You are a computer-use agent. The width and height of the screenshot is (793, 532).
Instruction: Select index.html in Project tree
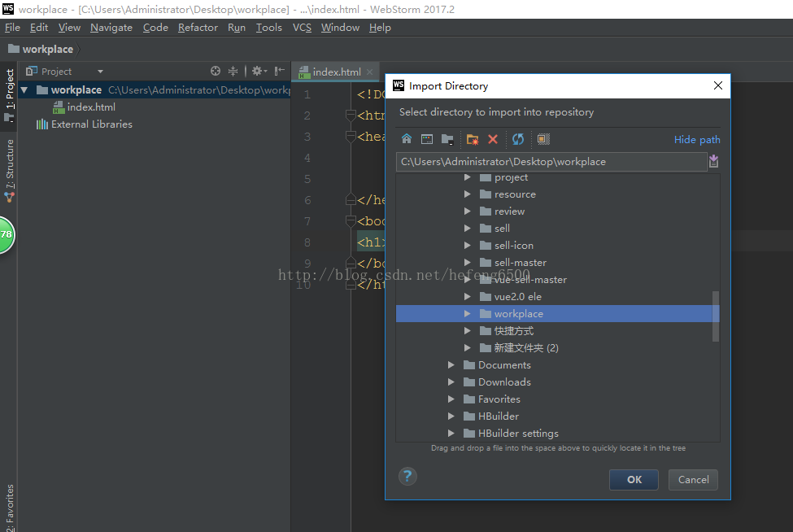pos(85,107)
